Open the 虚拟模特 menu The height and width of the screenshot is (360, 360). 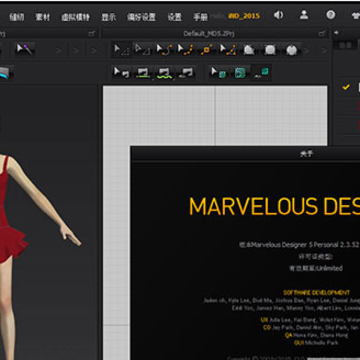pyautogui.click(x=75, y=17)
